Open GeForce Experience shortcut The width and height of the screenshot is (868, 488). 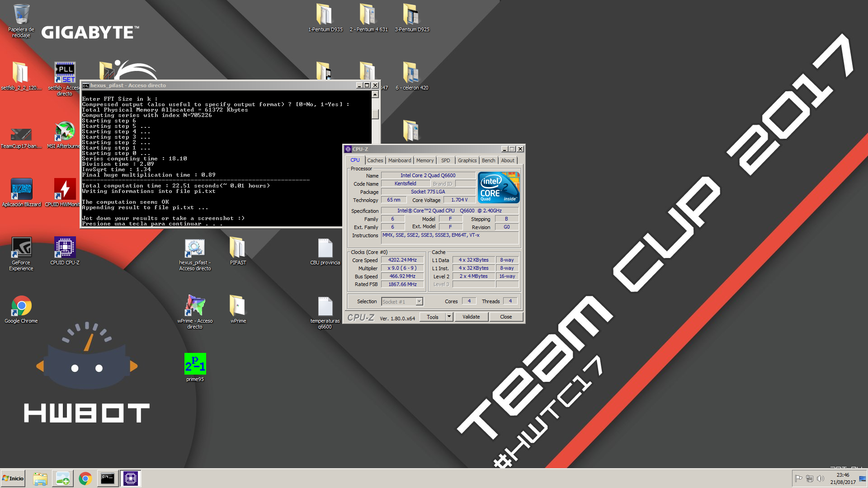(x=21, y=253)
